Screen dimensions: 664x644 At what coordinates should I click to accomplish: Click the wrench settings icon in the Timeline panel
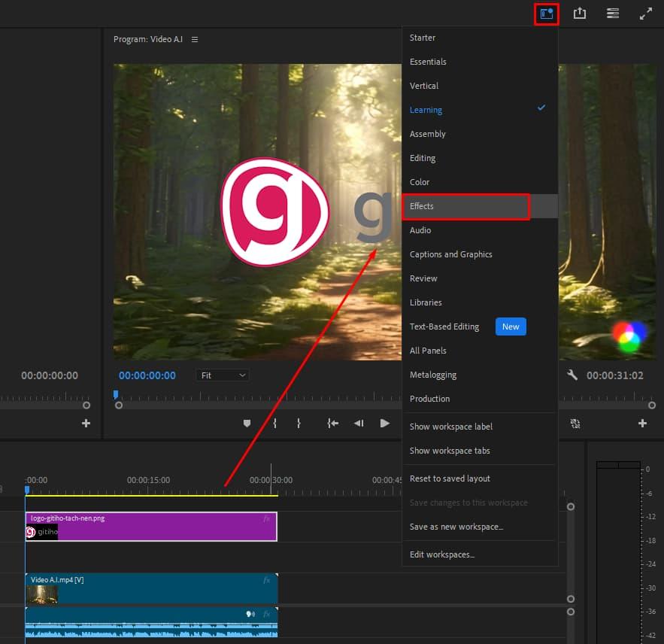click(571, 375)
